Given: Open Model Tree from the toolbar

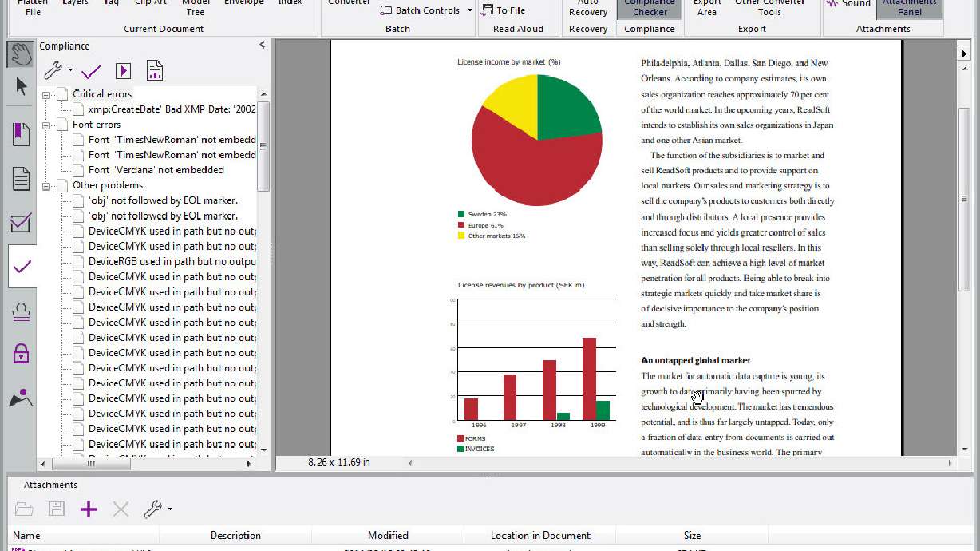Looking at the screenshot, I should click(x=195, y=8).
